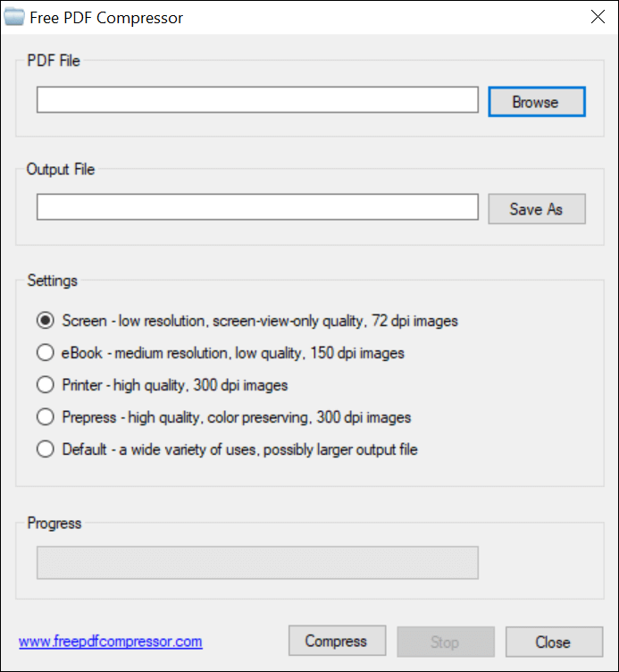Select the Screen 72 dpi radio option
This screenshot has height=672, width=619.
45,320
